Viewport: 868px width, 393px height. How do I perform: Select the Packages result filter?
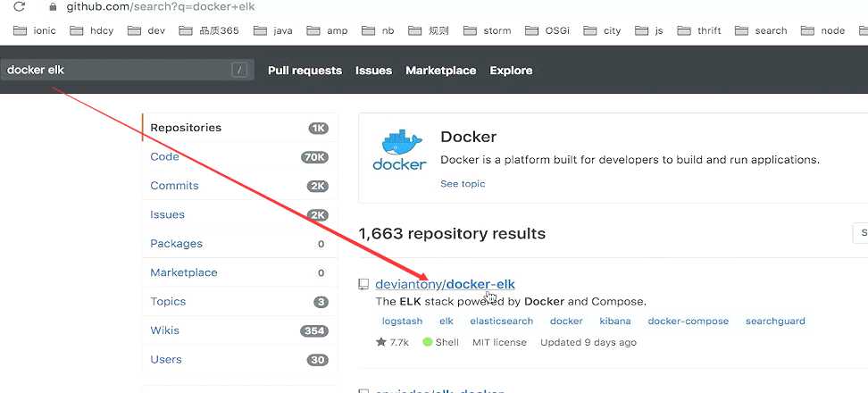pos(239,244)
